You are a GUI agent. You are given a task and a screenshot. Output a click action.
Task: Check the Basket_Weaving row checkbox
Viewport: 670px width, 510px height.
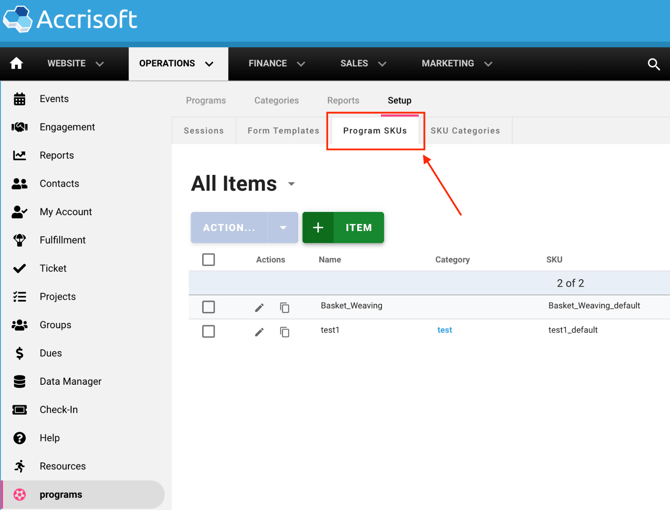point(208,307)
